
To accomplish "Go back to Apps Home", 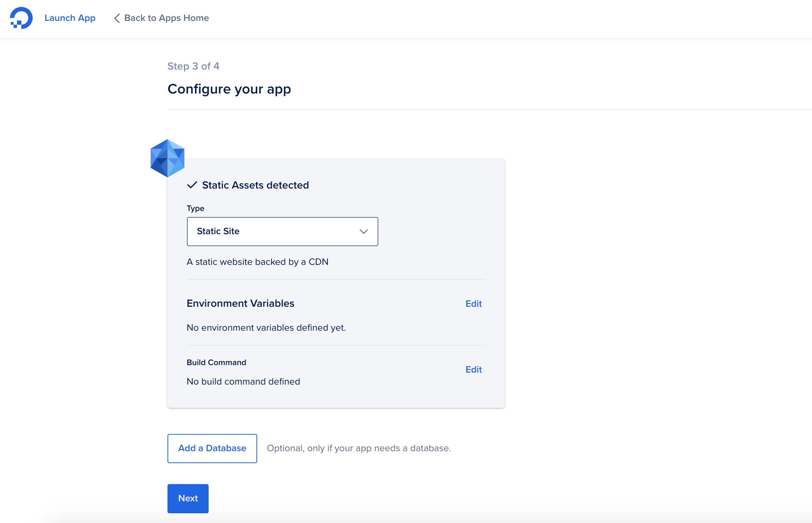I will coord(166,18).
